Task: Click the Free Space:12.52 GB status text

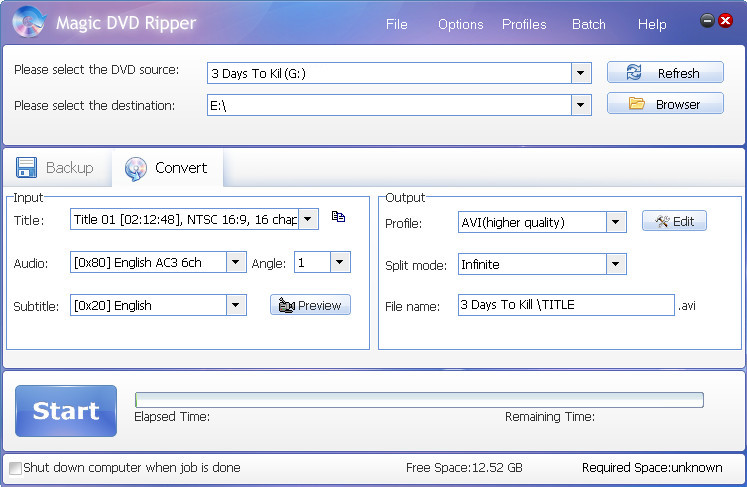Action: coord(464,468)
